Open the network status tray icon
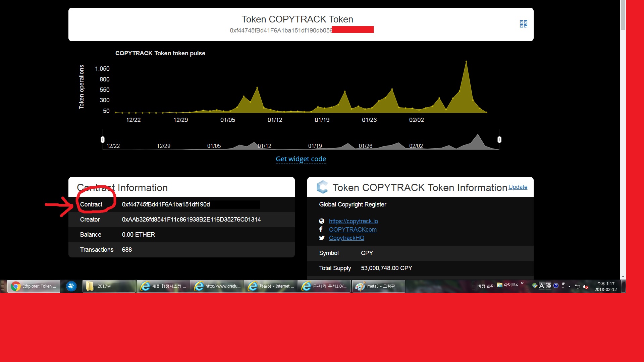 [x=578, y=287]
